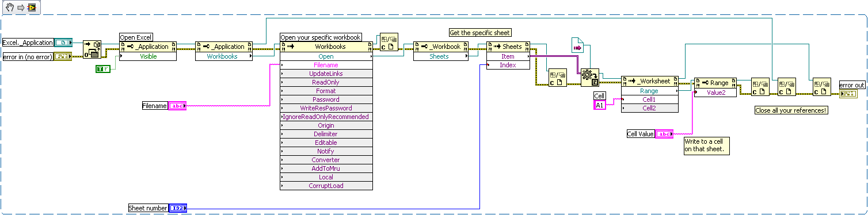Click the A1 cell string constant
Image resolution: width=868 pixels, height=215 pixels.
pyautogui.click(x=600, y=104)
